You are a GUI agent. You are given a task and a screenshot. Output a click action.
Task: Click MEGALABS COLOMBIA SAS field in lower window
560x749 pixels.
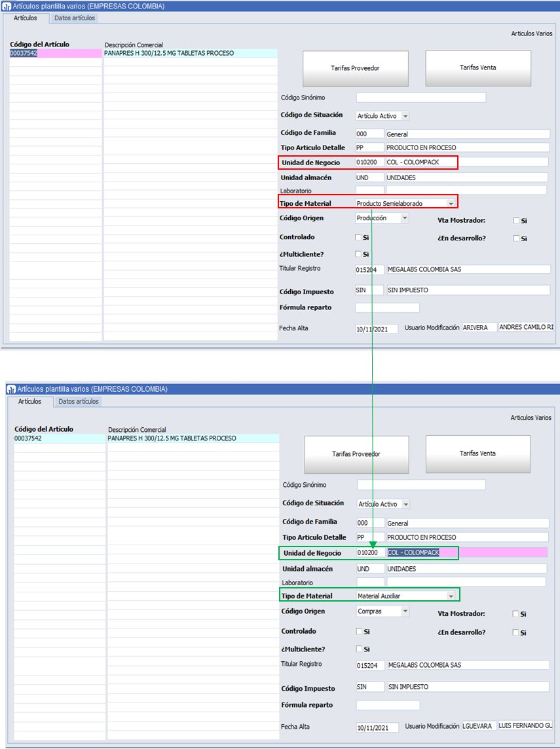point(468,665)
